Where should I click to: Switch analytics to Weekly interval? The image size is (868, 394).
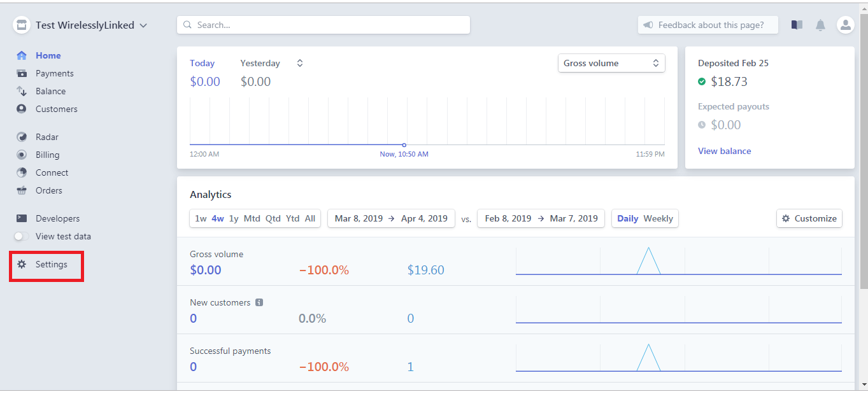coord(658,218)
